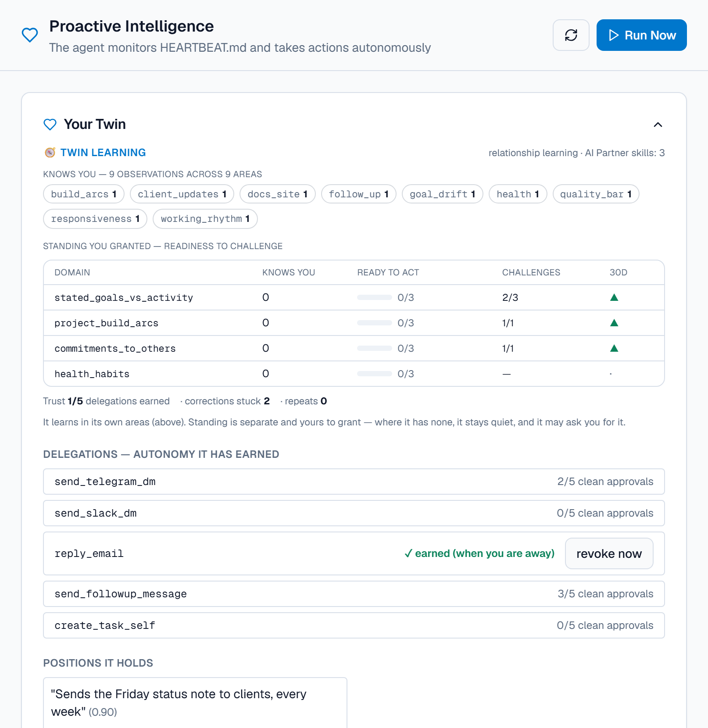Select the working_rhythm observation chip
Viewport: 708px width, 728px height.
(205, 219)
